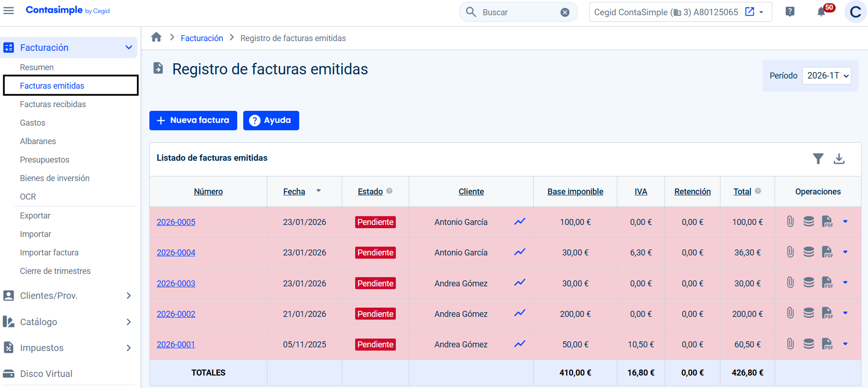This screenshot has width=868, height=388.
Task: Open the hamburger menu icon
Action: pos(9,11)
